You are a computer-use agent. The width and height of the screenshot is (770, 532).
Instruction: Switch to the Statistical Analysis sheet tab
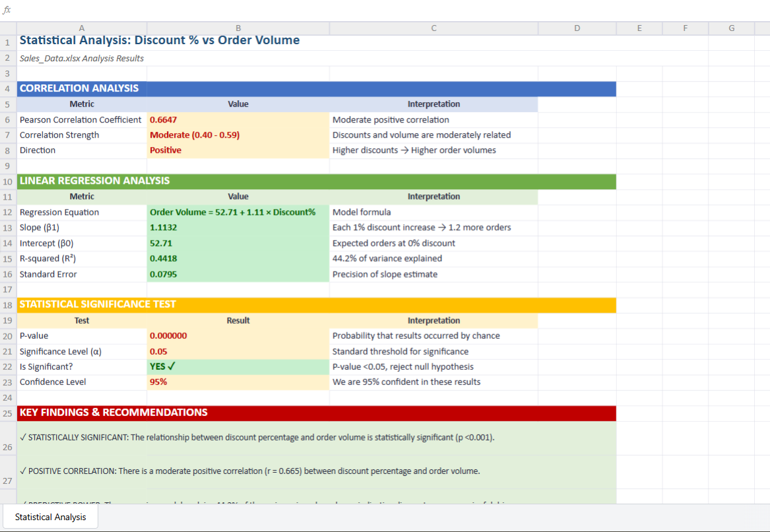(x=49, y=517)
